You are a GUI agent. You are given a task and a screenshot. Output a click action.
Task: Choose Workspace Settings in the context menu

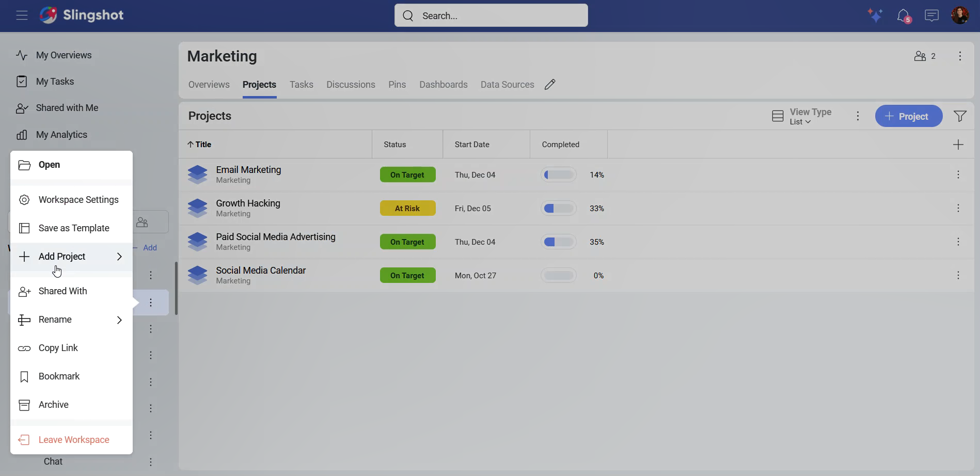[71, 200]
